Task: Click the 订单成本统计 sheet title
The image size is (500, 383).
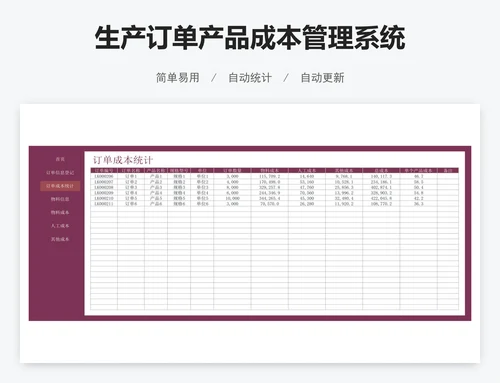Action: coord(123,160)
